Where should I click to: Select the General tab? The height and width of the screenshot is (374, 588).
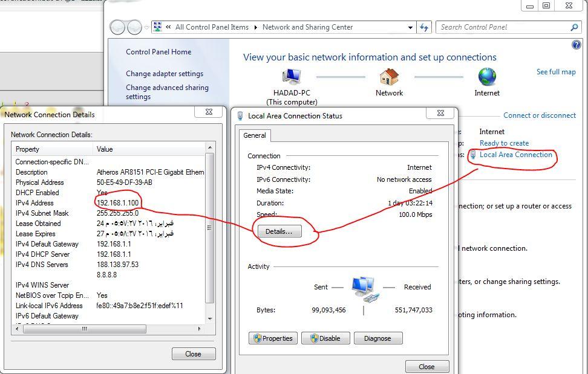[255, 135]
